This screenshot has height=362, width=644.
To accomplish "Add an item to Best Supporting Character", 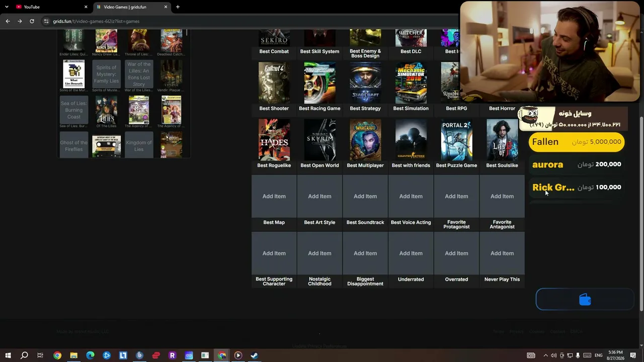I will point(274,253).
